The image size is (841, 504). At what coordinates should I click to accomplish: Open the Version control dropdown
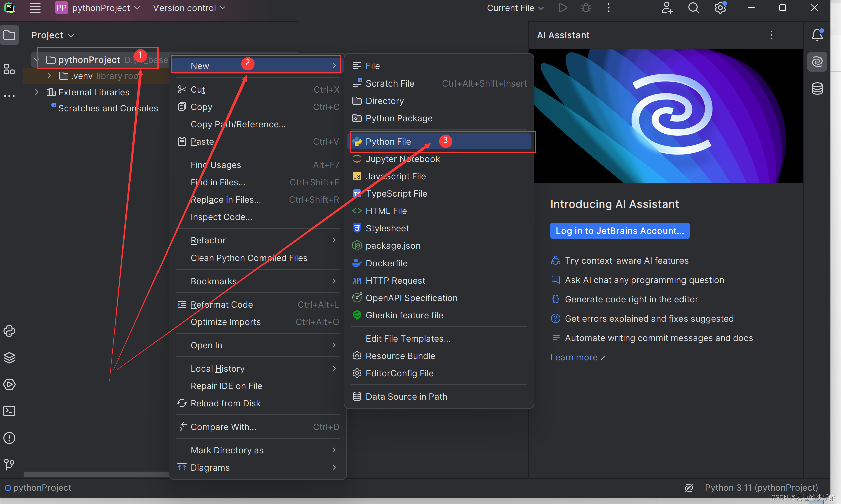pos(189,8)
